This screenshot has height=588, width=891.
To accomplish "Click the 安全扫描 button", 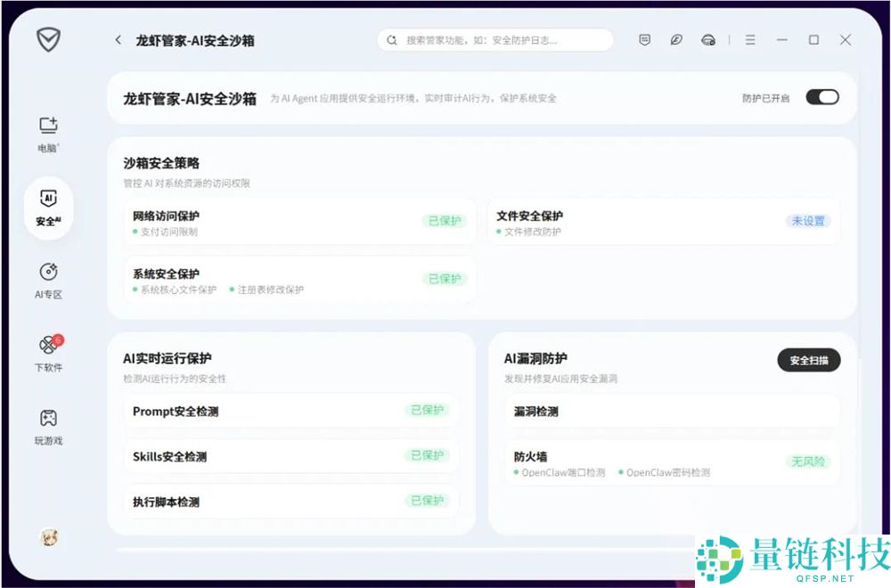I will click(x=807, y=359).
